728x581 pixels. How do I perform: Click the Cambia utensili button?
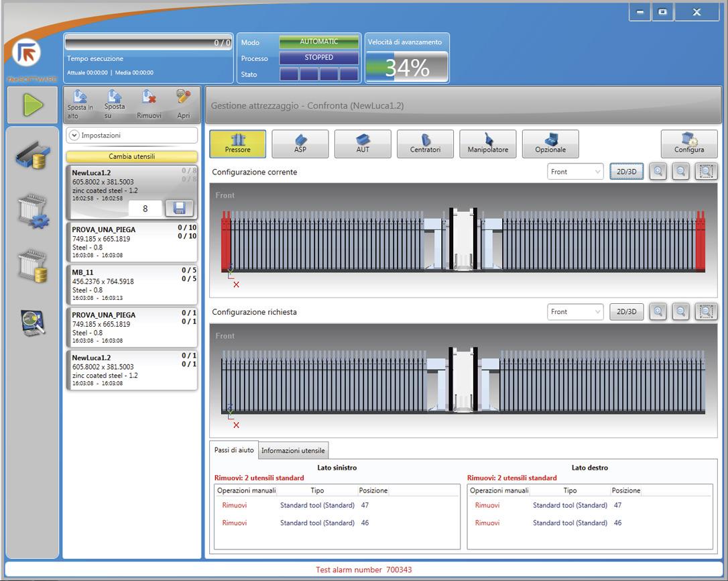[x=131, y=156]
